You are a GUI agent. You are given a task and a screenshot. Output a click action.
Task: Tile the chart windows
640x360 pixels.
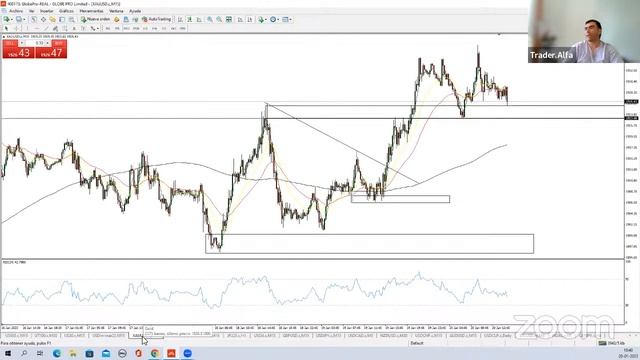229,19
